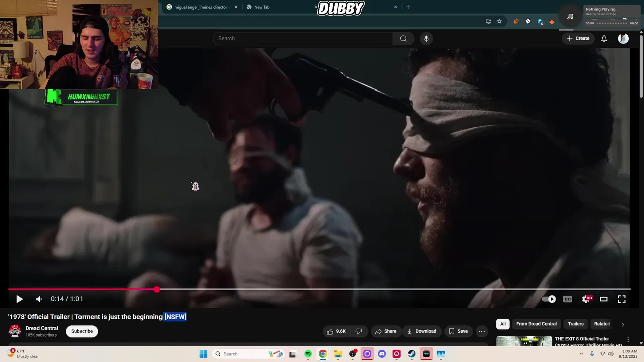Click the Windows taskbar search box
Viewport: 644px width, 362px height.
pos(249,354)
